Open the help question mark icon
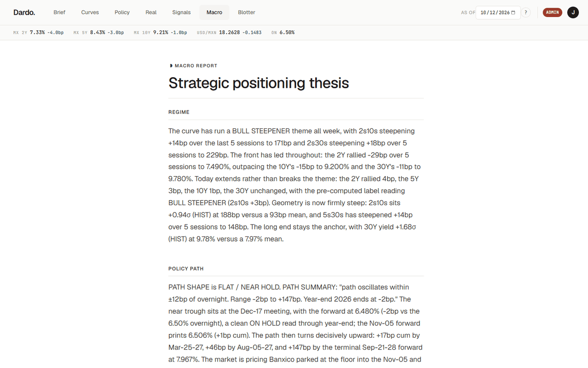 pos(526,12)
